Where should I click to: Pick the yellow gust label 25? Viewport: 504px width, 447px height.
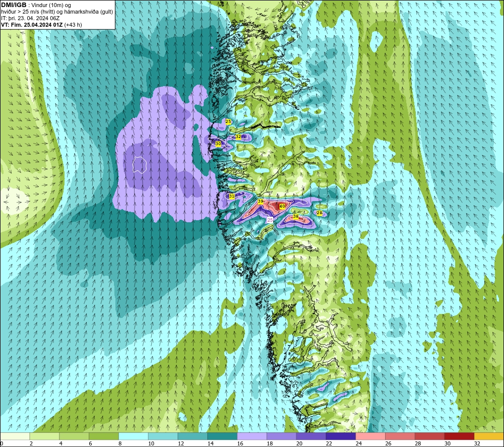click(228, 122)
